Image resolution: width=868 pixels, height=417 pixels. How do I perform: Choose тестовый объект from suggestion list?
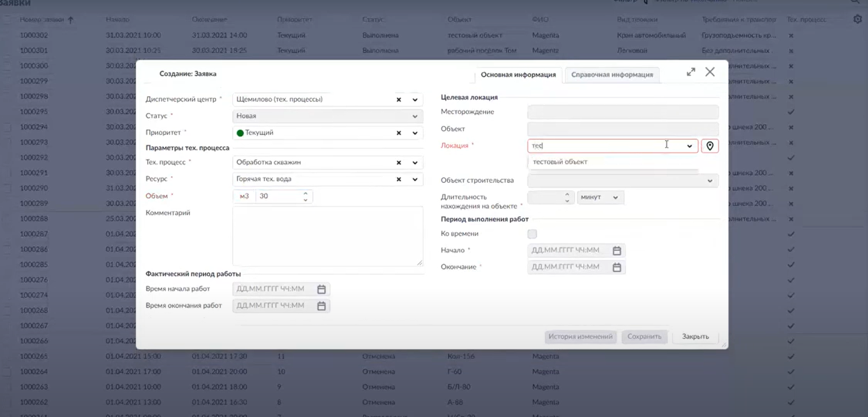[560, 162]
